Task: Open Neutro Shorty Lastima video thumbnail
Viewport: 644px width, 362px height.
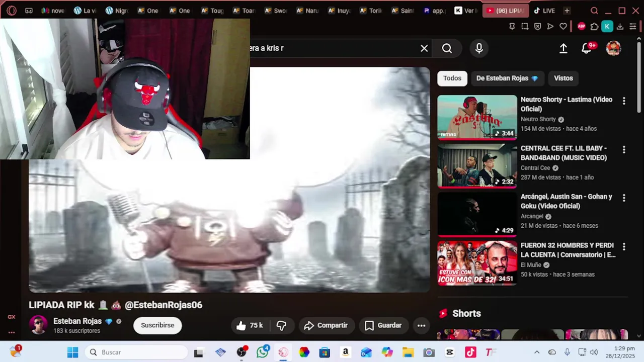Action: point(477,117)
